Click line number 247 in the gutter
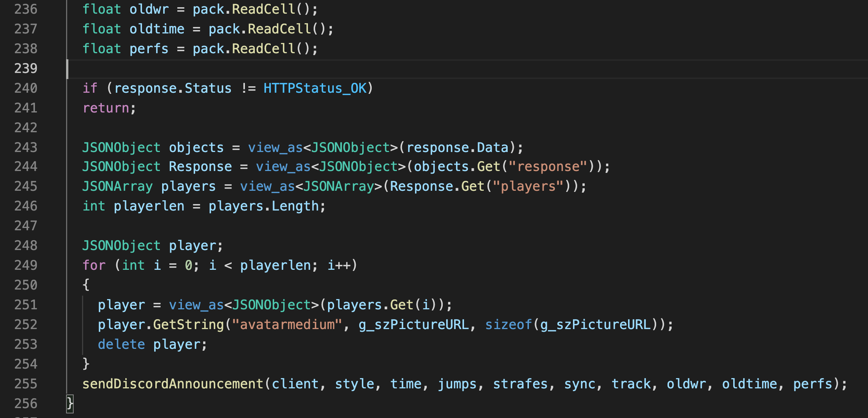Viewport: 868px width, 418px height. (26, 225)
